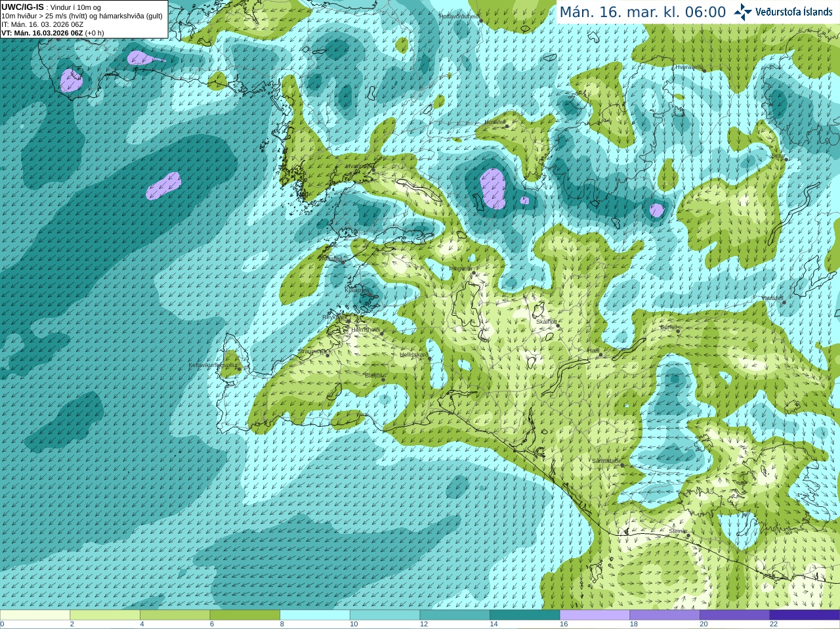Image resolution: width=840 pixels, height=629 pixels.
Task: Pick the 8–10 m/s light cyan legend swatch
Action: pyautogui.click(x=315, y=615)
